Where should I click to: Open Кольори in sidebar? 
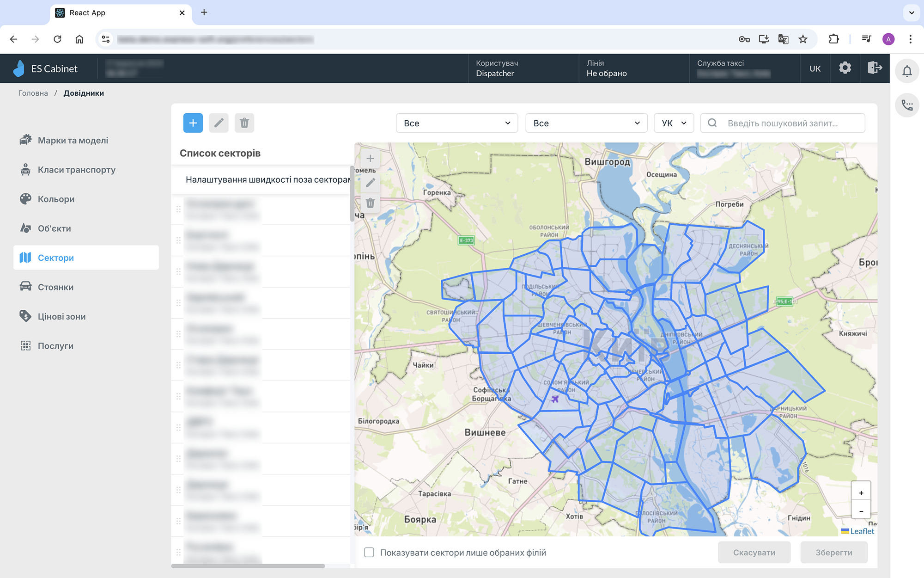click(86, 199)
